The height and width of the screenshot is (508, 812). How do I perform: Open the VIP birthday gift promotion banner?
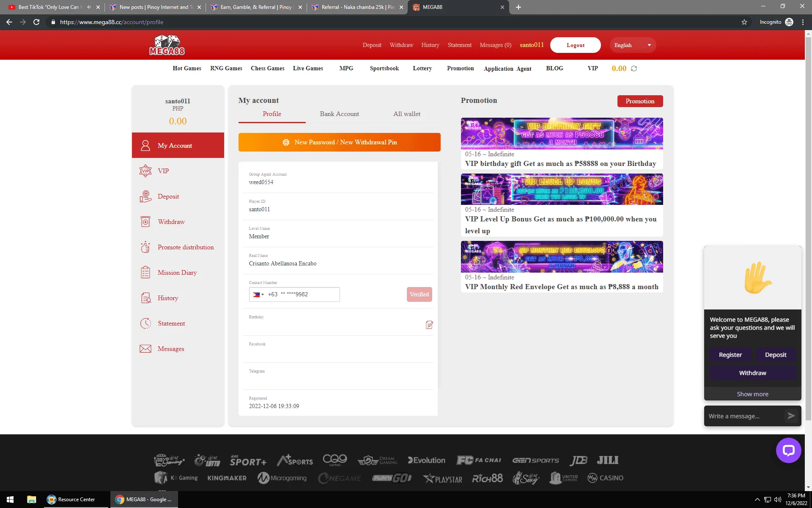pos(562,133)
